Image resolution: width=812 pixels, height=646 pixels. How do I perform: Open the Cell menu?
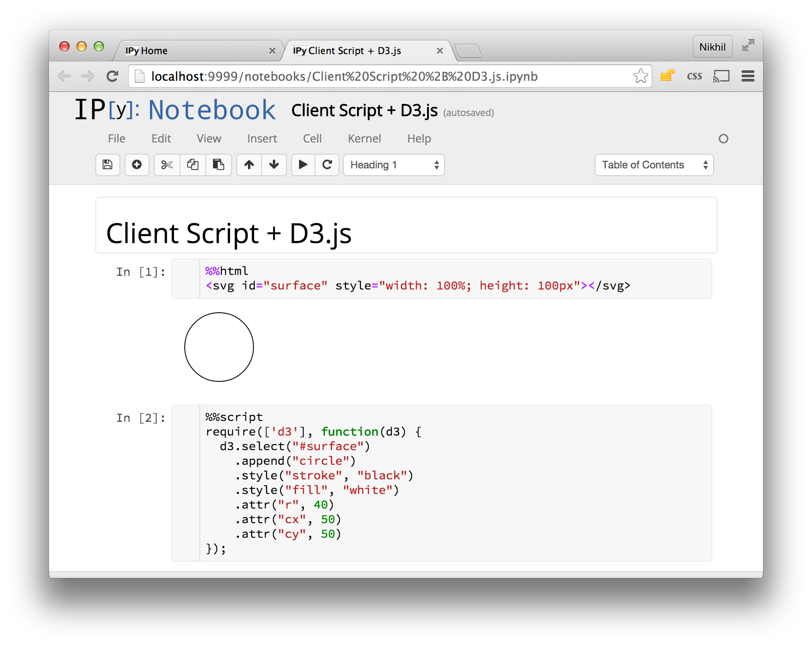tap(312, 139)
